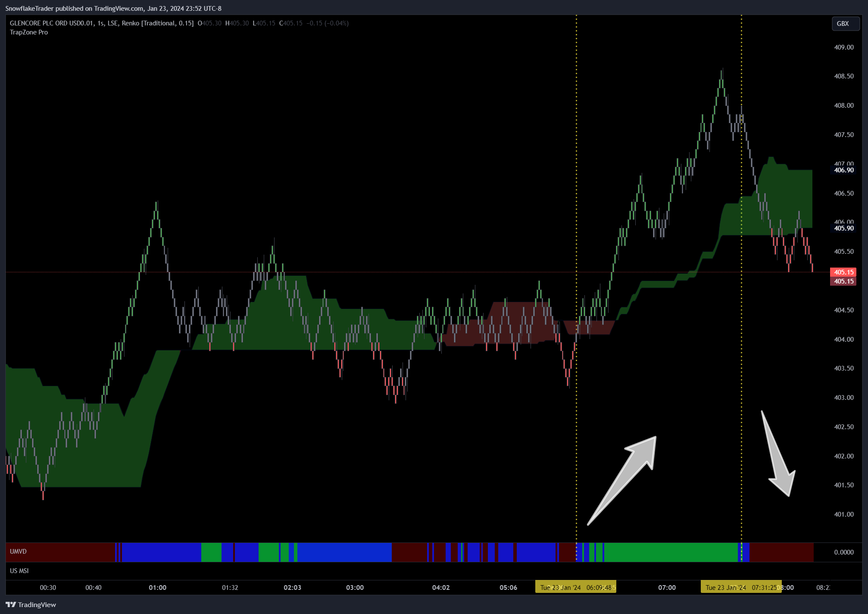Click the 04:02 time axis label

441,587
